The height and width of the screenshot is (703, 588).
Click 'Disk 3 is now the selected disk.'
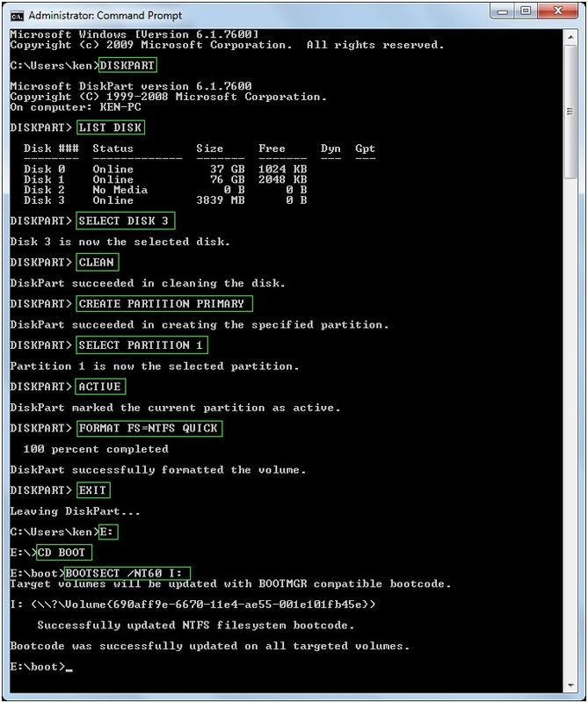[120, 242]
